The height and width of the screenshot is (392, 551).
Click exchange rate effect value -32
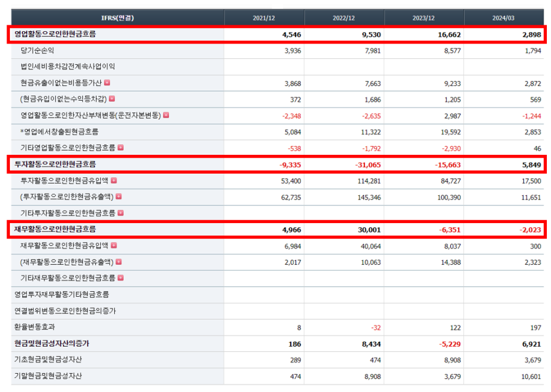376,328
